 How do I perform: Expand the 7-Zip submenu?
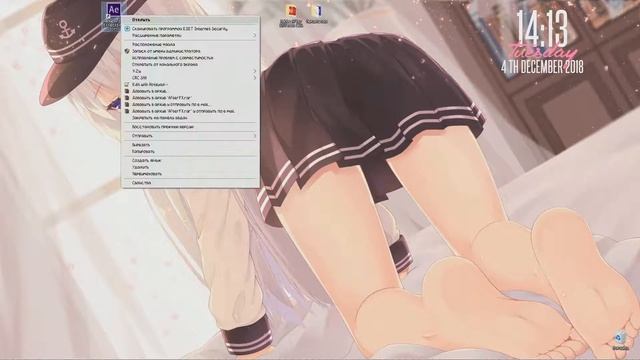pos(190,71)
